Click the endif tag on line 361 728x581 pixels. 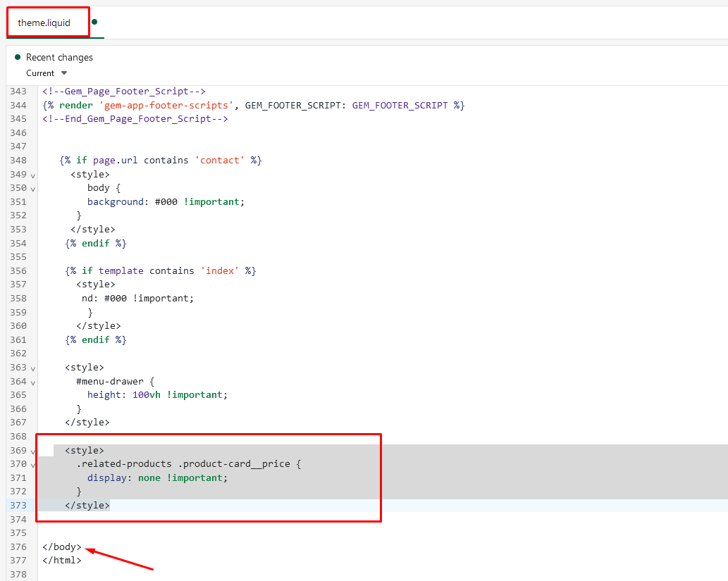[96, 339]
